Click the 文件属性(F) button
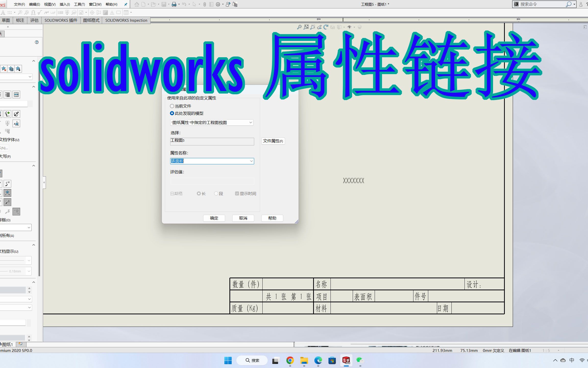The image size is (588, 368). pyautogui.click(x=273, y=141)
